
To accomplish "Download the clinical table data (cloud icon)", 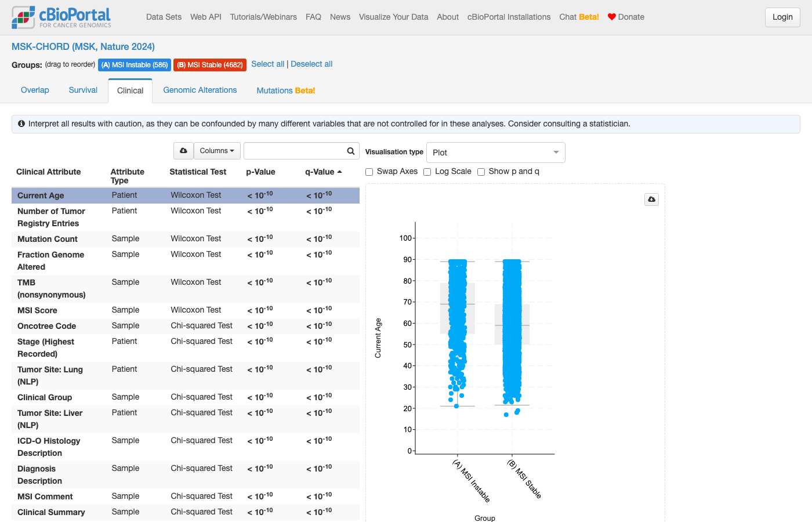I will (183, 151).
